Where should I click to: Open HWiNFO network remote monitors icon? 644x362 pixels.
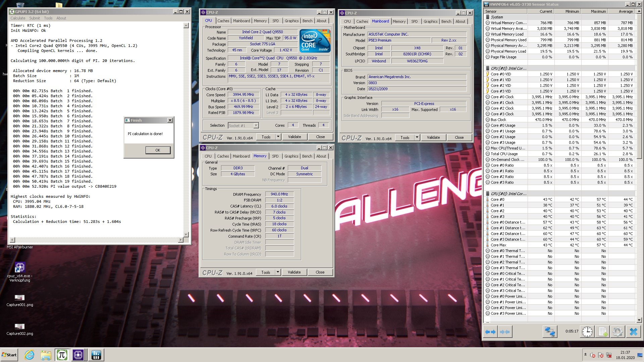[x=550, y=332]
